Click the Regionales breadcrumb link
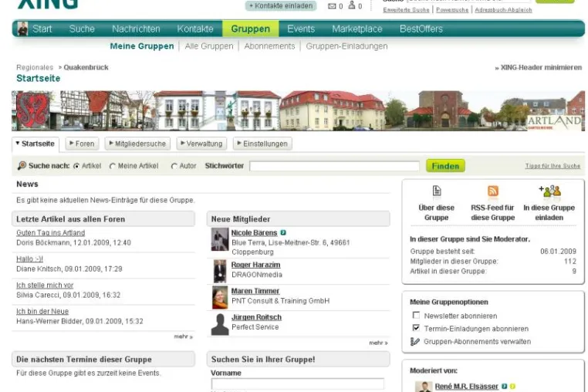588x392 pixels. [x=35, y=68]
